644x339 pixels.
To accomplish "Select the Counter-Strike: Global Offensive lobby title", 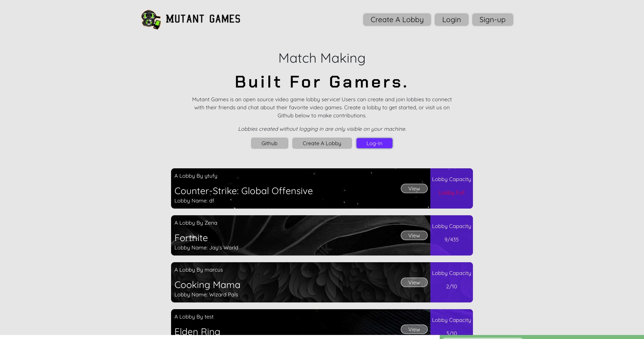I will [244, 191].
